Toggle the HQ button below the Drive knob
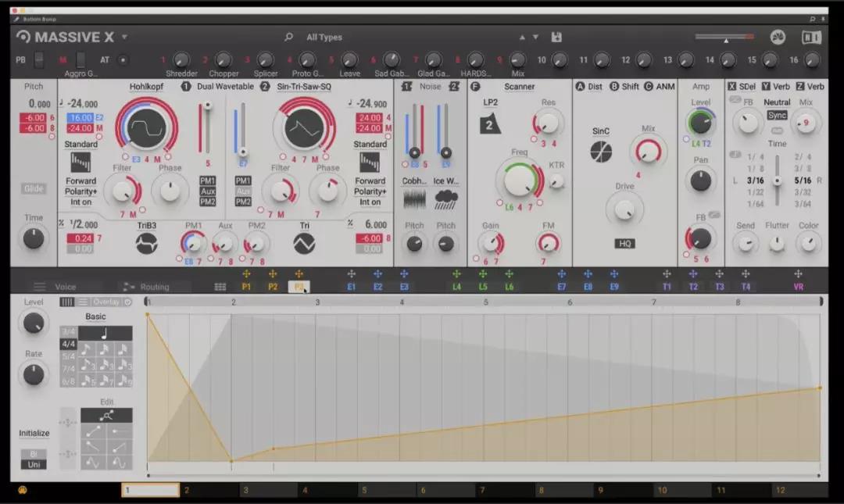This screenshot has width=844, height=504. coord(624,243)
